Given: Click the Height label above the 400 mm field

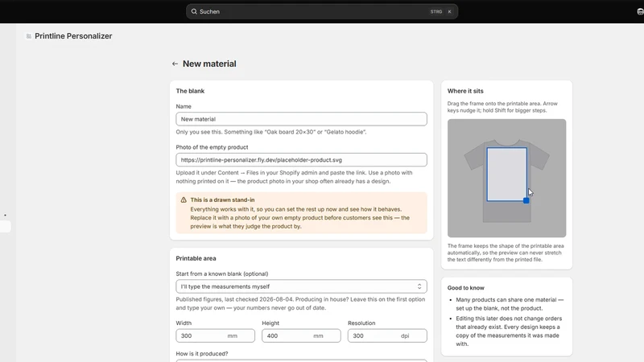Looking at the screenshot, I should click(x=270, y=323).
